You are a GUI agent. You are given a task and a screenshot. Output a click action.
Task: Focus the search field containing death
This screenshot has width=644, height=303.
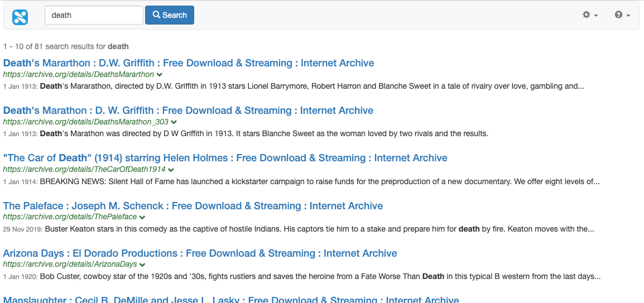[94, 15]
